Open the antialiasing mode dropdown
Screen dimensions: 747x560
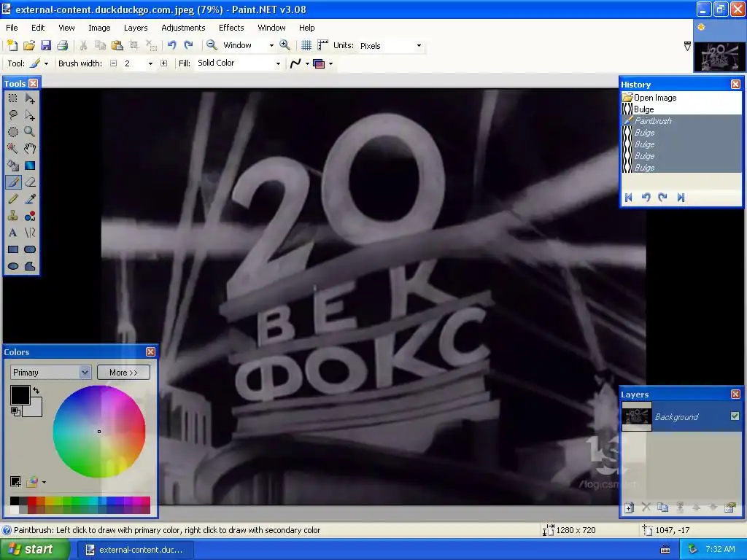point(307,63)
